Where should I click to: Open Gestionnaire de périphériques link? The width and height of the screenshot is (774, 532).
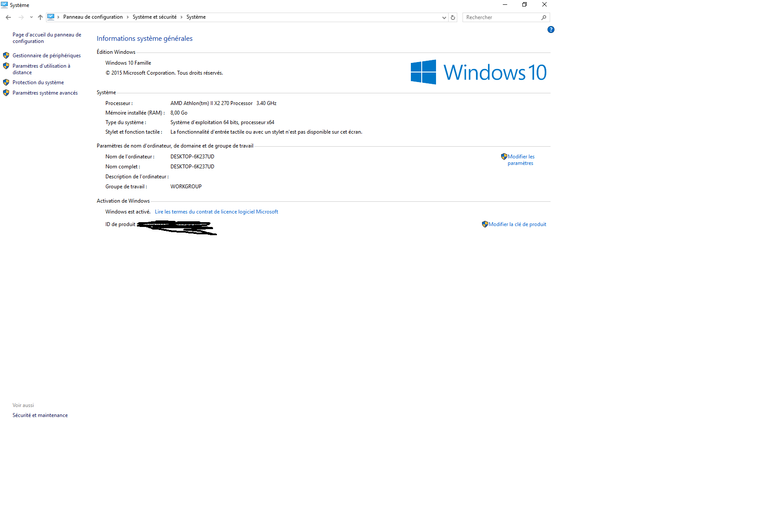point(46,56)
